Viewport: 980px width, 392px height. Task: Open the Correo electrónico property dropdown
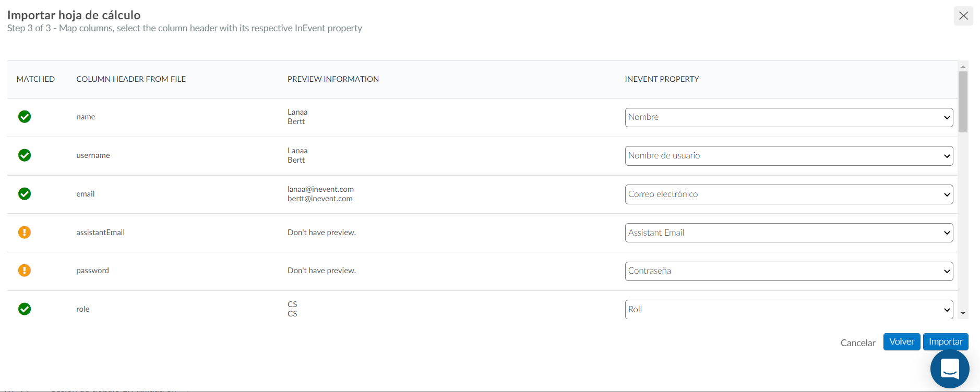789,194
